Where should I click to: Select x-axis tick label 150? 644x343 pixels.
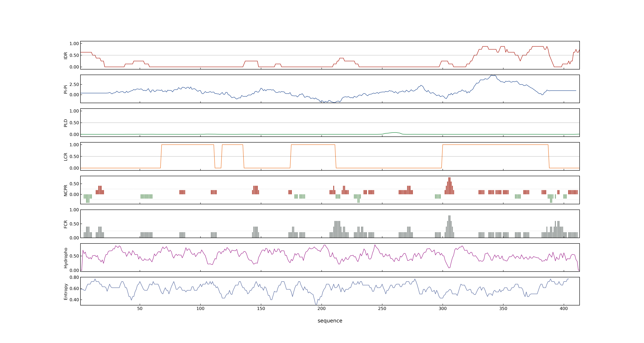261,309
